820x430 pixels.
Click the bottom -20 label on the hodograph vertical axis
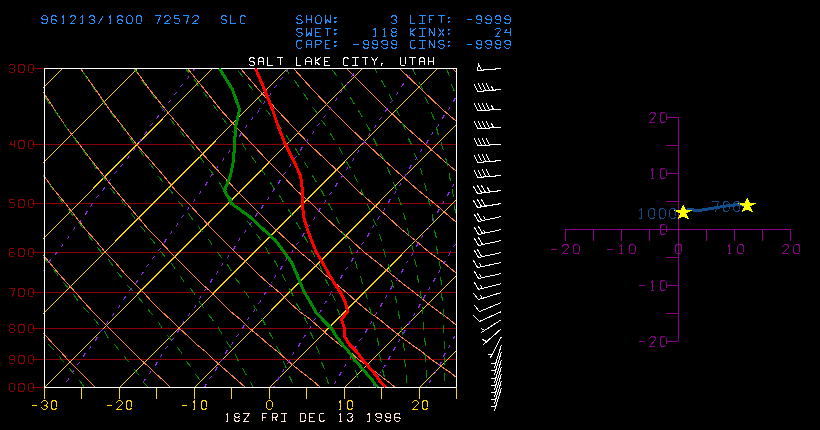(653, 341)
